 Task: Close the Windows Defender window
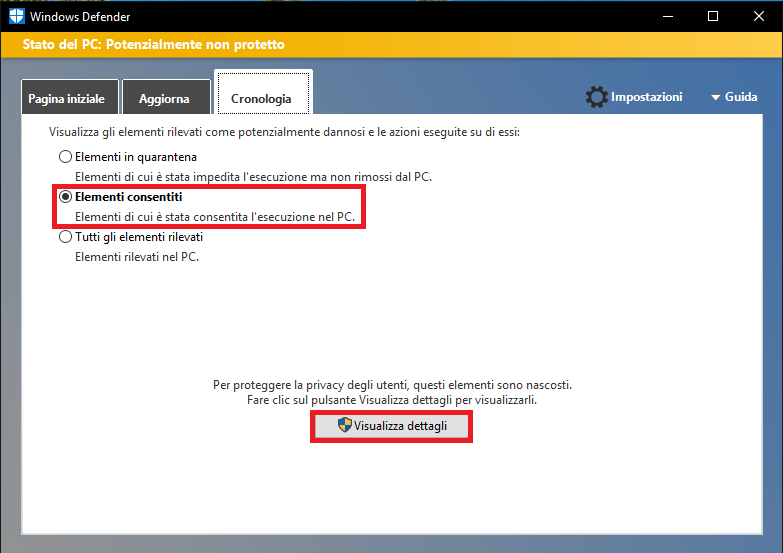[759, 16]
